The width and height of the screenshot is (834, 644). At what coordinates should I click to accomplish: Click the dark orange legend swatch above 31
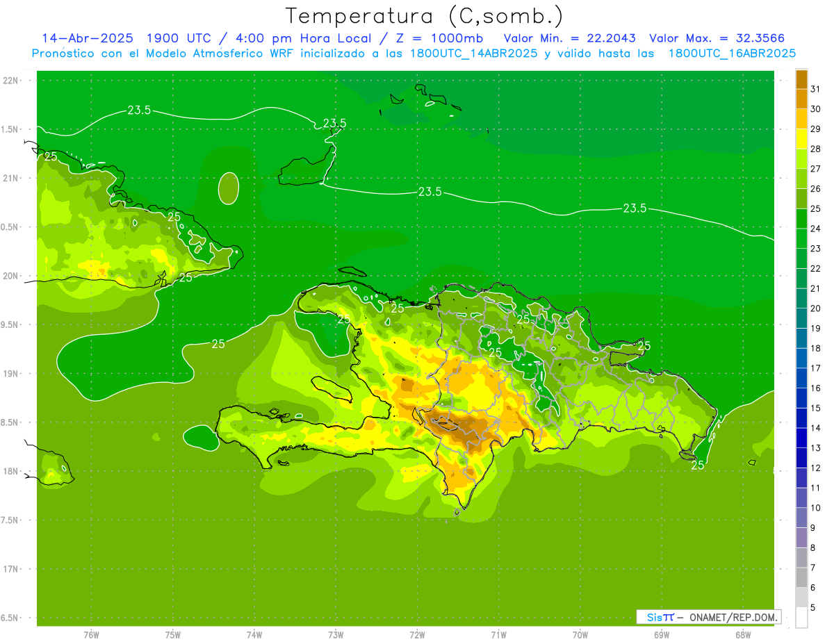pos(801,79)
